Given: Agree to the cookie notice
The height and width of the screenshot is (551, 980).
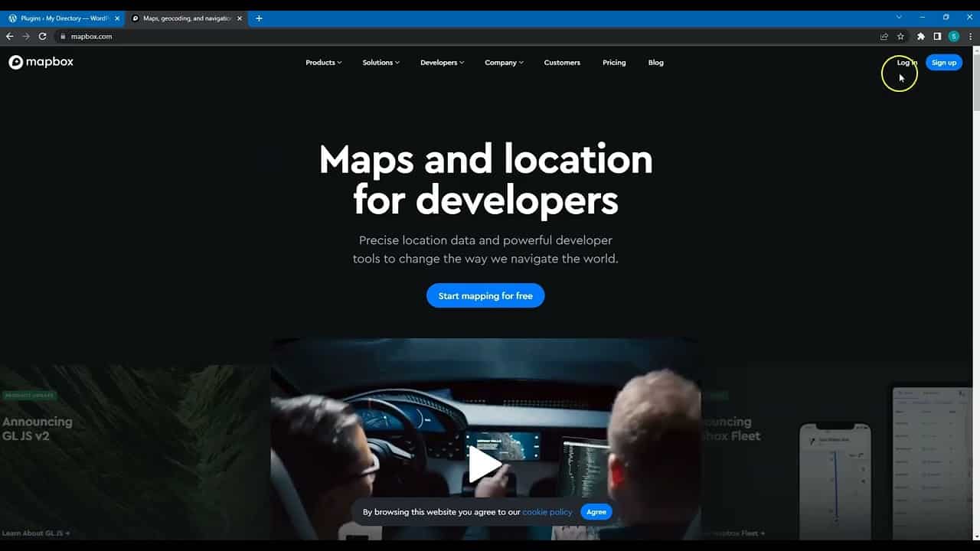Looking at the screenshot, I should (x=596, y=512).
